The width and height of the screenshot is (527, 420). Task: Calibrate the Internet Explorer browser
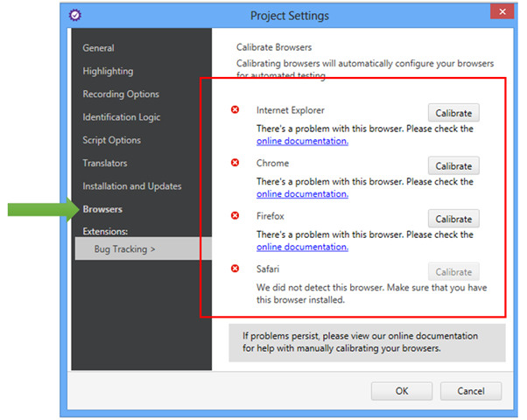tap(453, 113)
